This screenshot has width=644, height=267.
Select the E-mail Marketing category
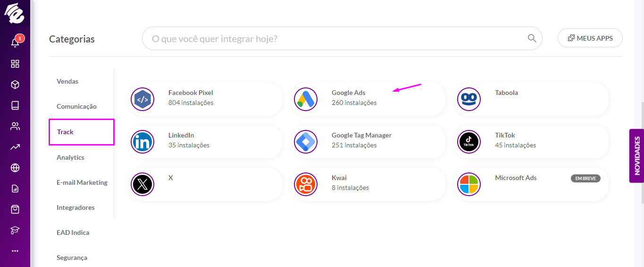click(x=82, y=182)
